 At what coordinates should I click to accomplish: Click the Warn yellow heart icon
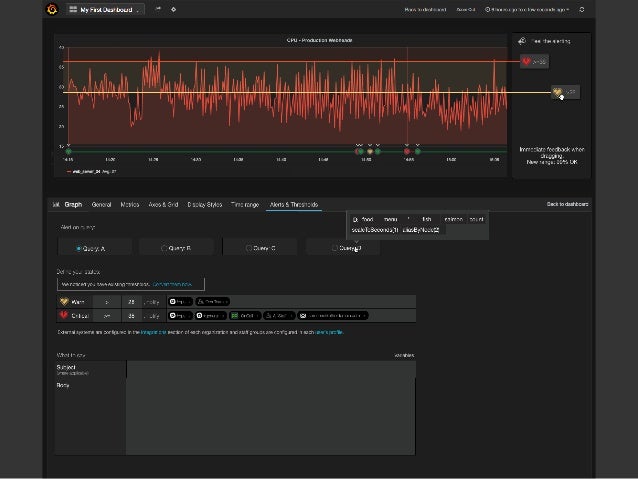tap(65, 301)
